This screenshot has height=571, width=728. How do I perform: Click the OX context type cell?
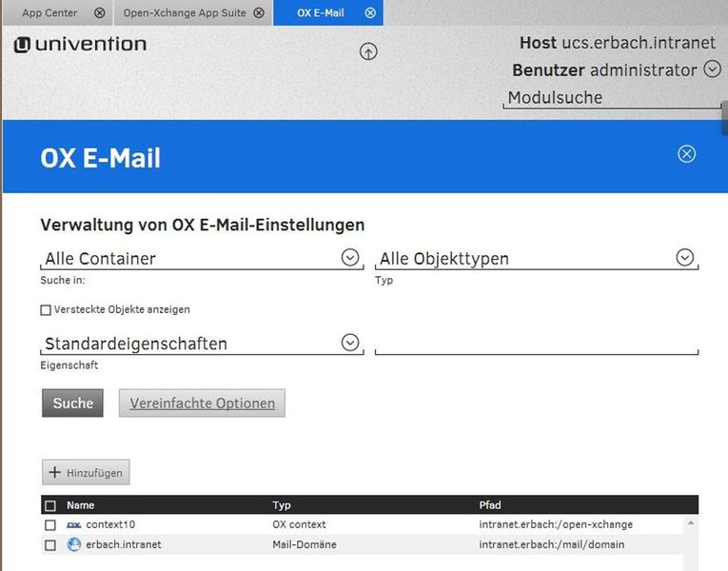pos(299,524)
